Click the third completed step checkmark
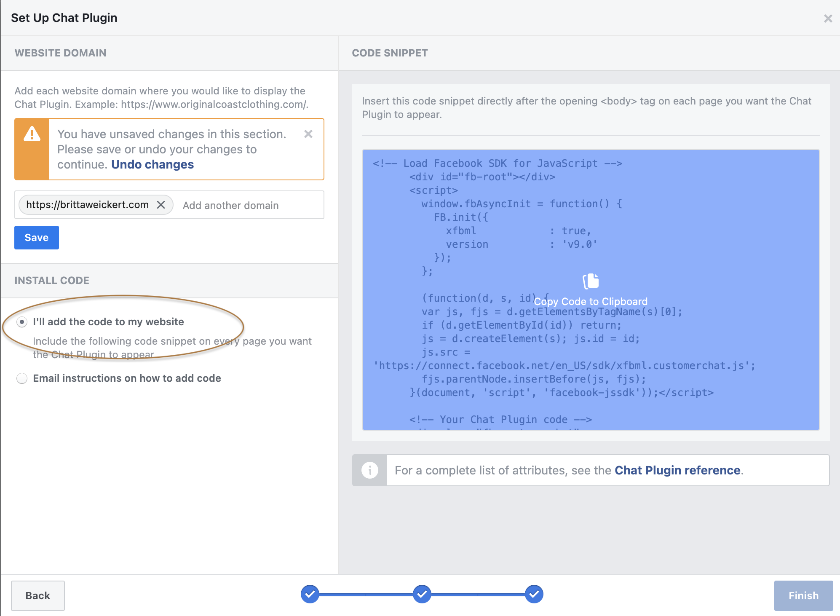Screen dimensions: 840x616 click(534, 594)
